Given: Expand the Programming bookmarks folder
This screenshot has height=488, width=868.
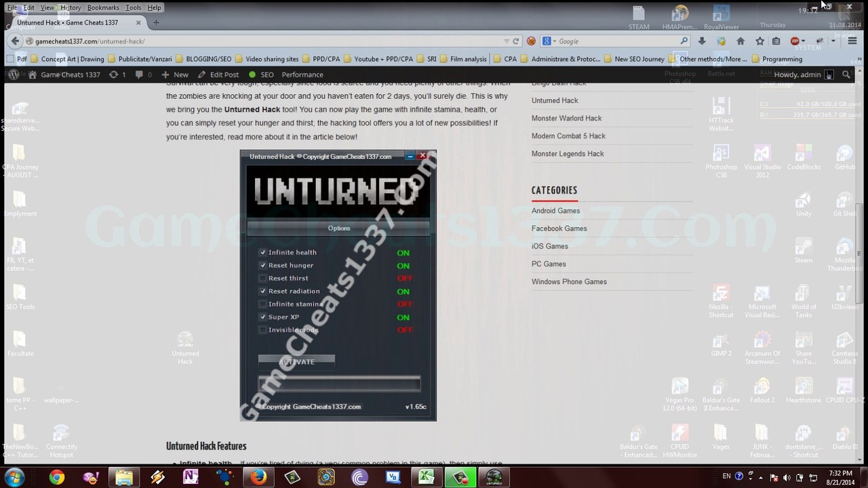Looking at the screenshot, I should click(x=776, y=59).
